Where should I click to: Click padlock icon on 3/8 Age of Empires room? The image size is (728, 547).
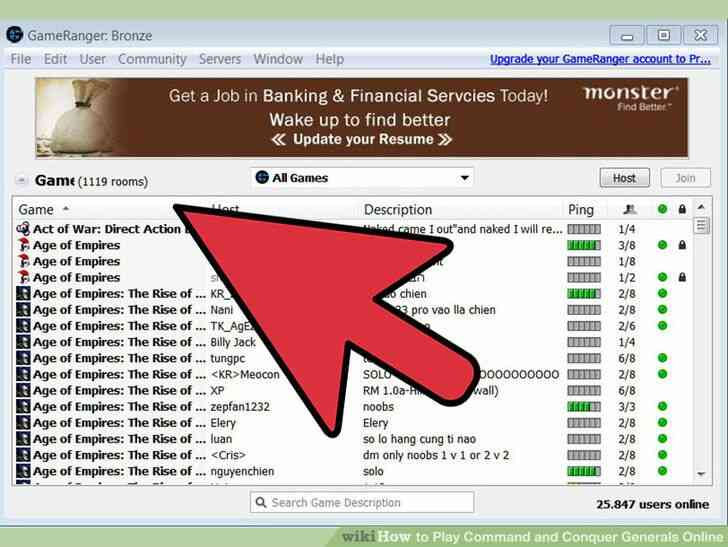pos(682,245)
